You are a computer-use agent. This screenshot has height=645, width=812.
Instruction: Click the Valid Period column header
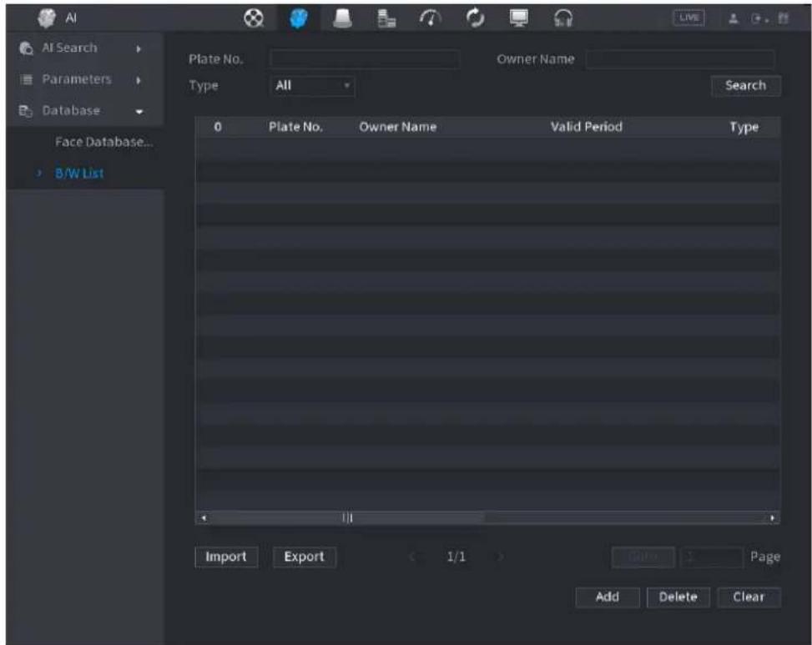586,127
